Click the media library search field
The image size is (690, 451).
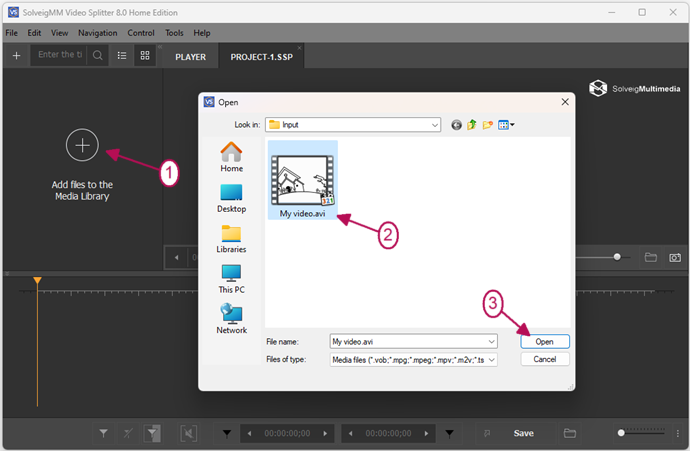[59, 55]
